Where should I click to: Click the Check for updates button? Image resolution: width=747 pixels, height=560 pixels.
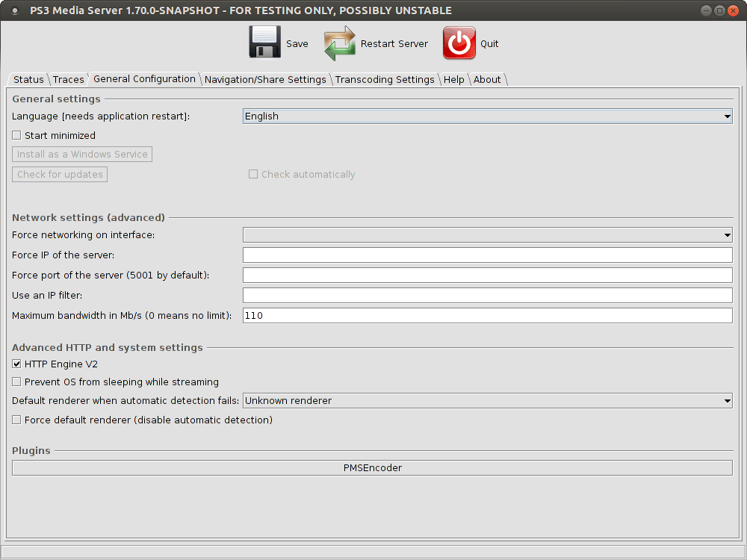(59, 174)
